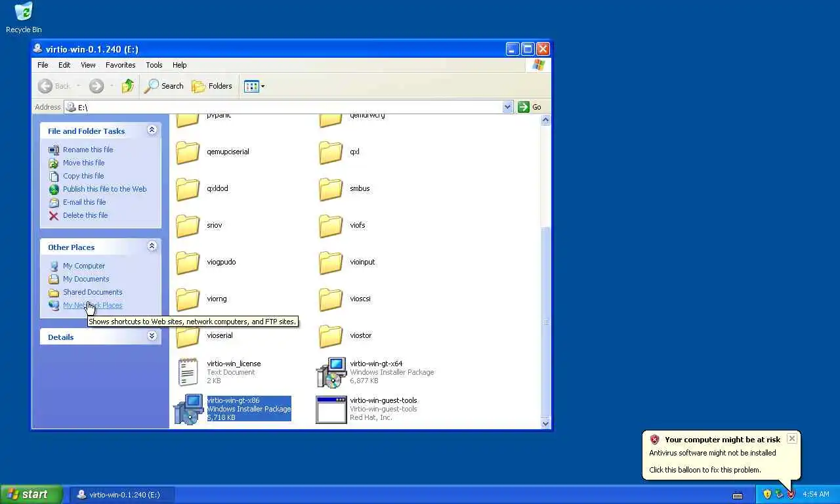Click the yellow shield tray icon
Viewport: 840px width, 504px height.
pos(767,494)
